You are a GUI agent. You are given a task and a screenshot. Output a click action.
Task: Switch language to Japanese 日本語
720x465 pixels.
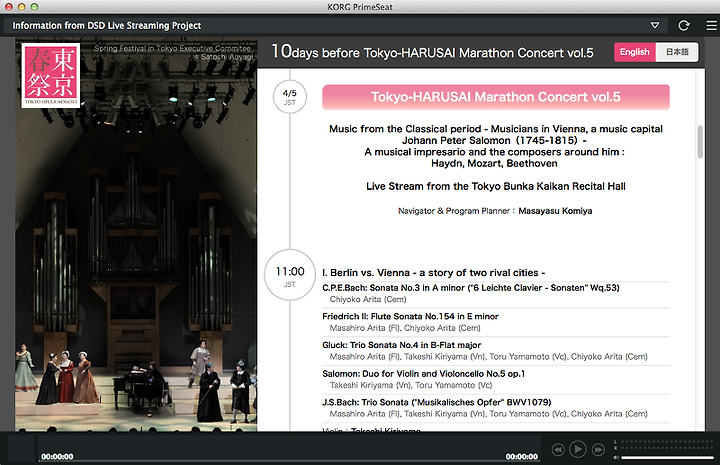pos(677,52)
